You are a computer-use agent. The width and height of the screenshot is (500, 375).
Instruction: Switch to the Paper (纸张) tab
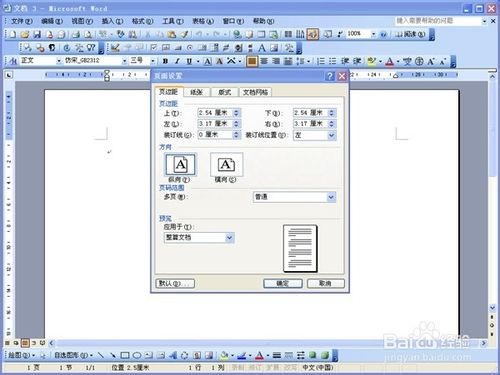tap(196, 92)
